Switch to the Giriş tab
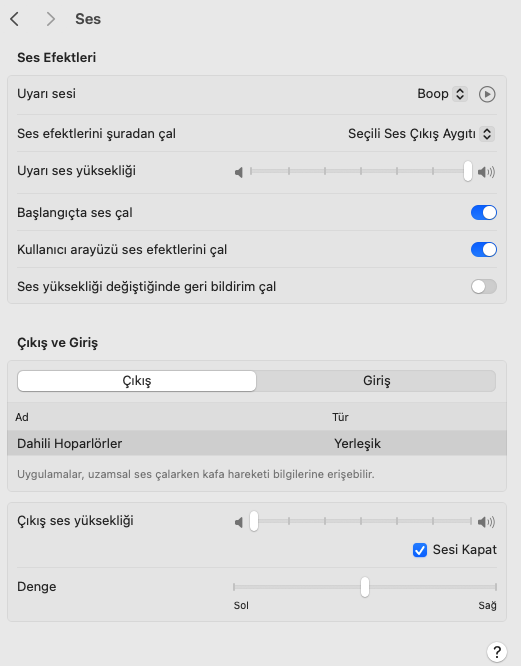 (x=376, y=381)
